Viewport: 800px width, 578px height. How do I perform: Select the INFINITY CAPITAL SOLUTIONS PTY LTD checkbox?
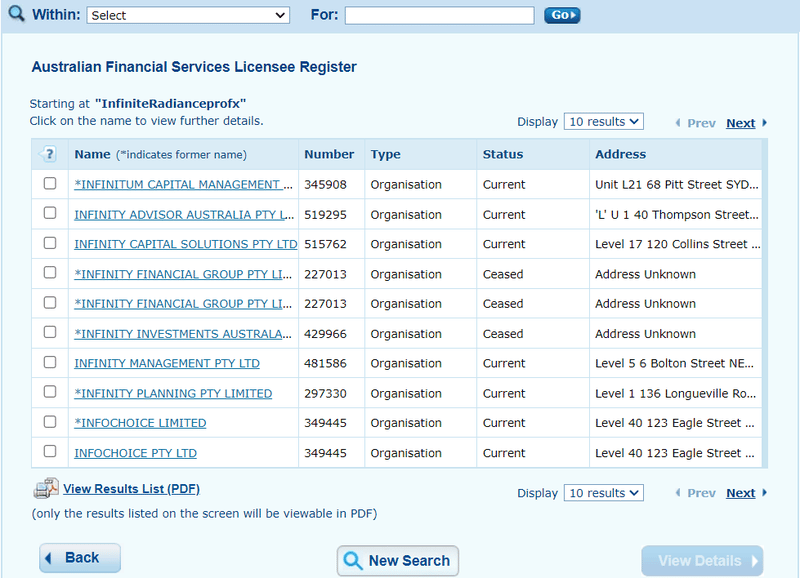coord(50,243)
